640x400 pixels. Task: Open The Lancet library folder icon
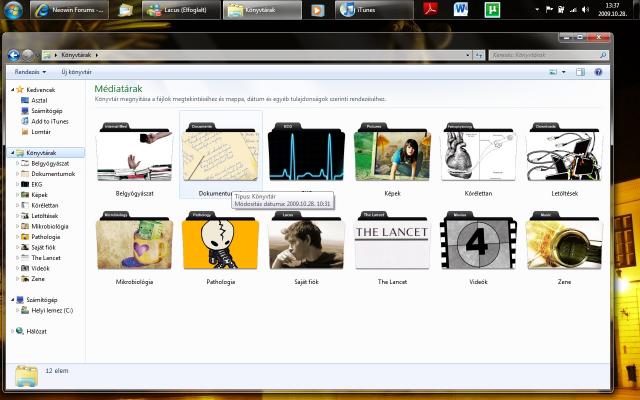(392, 240)
